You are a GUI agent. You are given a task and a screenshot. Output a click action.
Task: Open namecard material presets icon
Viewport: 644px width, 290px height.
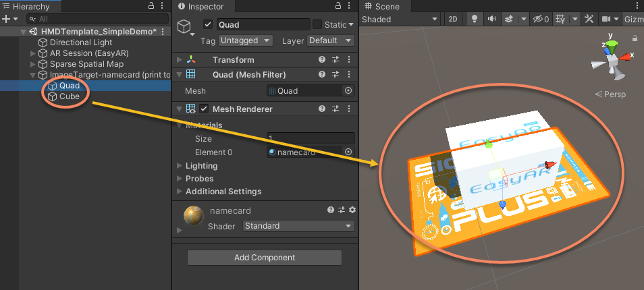pos(342,210)
